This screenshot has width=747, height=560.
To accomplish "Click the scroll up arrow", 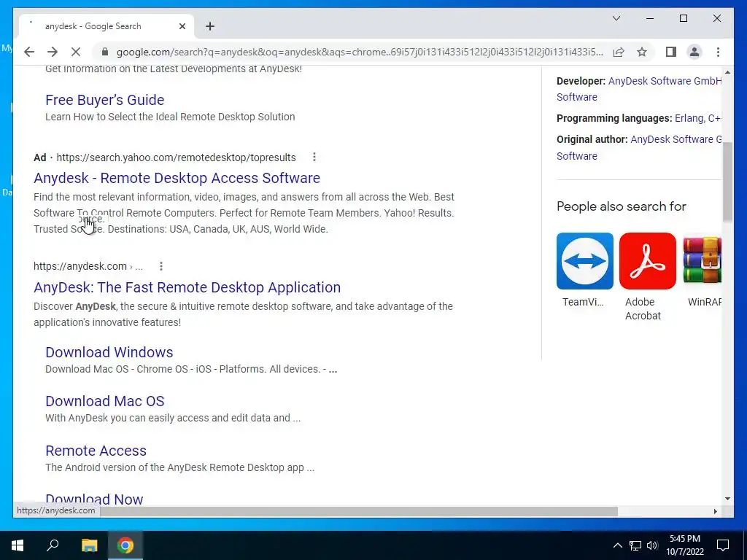I will [x=727, y=72].
